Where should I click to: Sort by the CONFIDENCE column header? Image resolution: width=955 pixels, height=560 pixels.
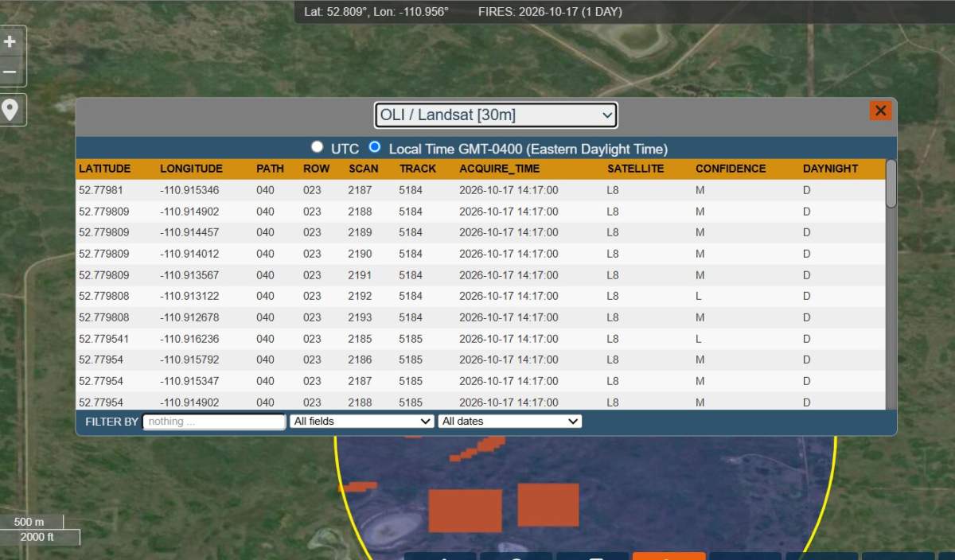click(731, 169)
